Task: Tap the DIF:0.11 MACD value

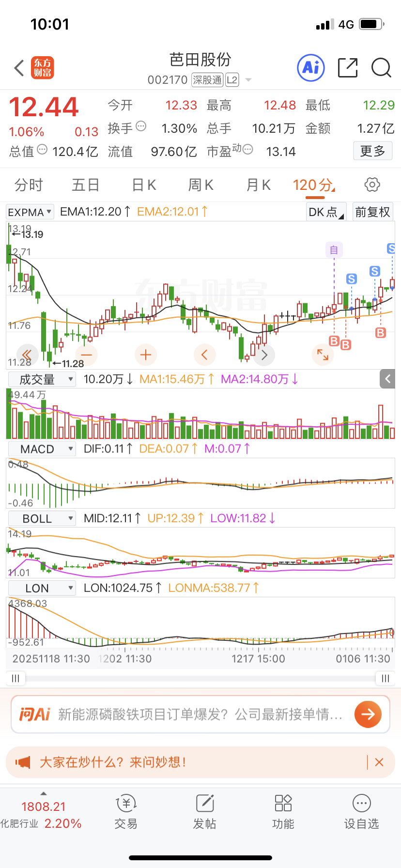Action: pyautogui.click(x=108, y=449)
